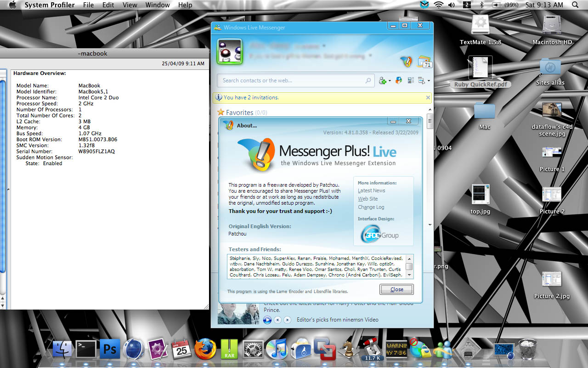The height and width of the screenshot is (368, 588).
Task: Launch Photoshop from the Dock
Action: [110, 349]
